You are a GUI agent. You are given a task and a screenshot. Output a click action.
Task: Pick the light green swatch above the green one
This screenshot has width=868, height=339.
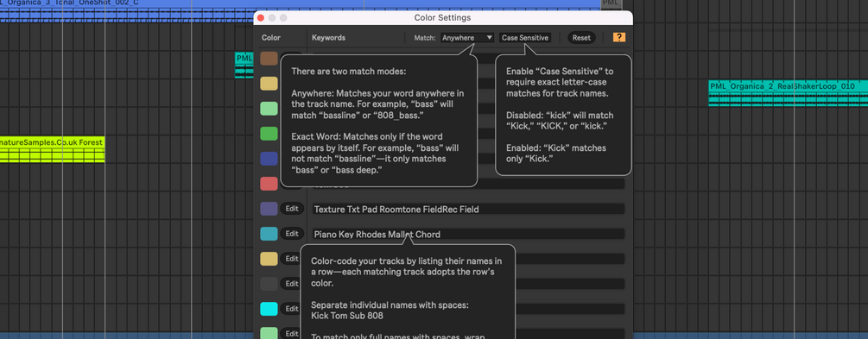[269, 109]
